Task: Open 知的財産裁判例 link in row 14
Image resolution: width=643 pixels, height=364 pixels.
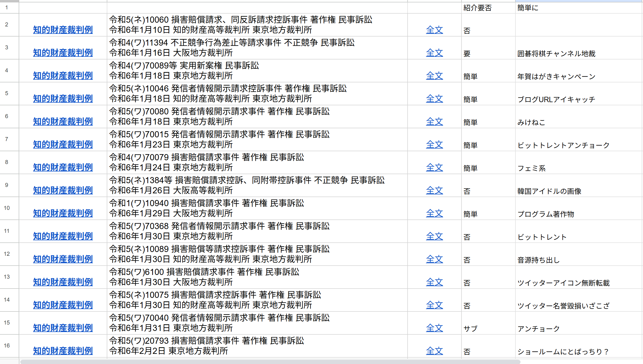Action: pos(63,305)
